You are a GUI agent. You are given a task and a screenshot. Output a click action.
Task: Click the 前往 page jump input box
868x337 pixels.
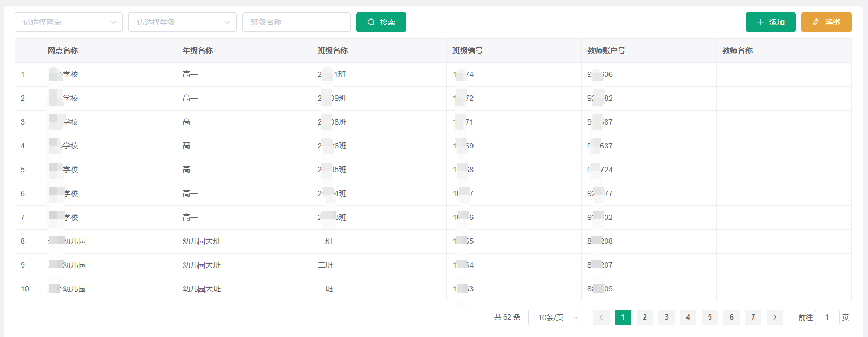click(x=827, y=317)
